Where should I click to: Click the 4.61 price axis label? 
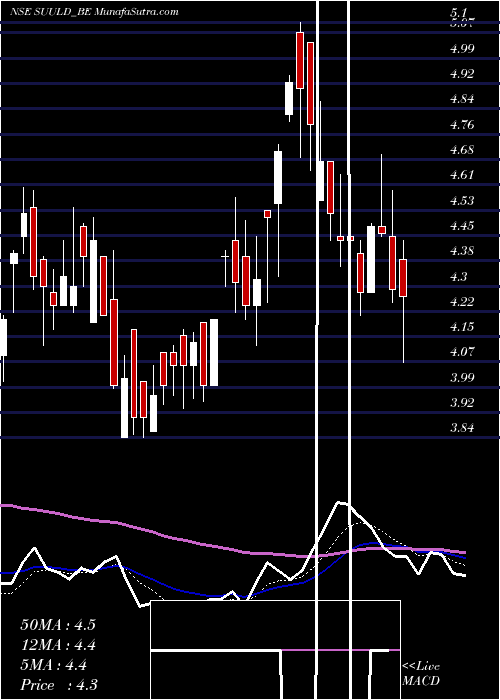coord(462,175)
